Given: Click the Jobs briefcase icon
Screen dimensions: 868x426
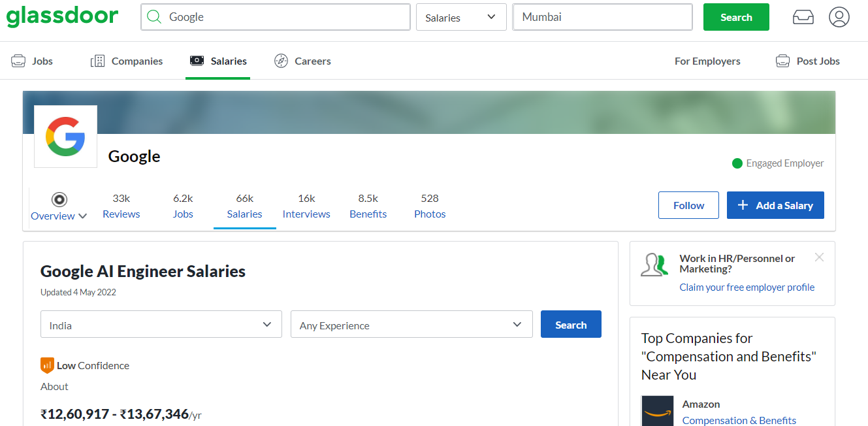Looking at the screenshot, I should pyautogui.click(x=18, y=61).
